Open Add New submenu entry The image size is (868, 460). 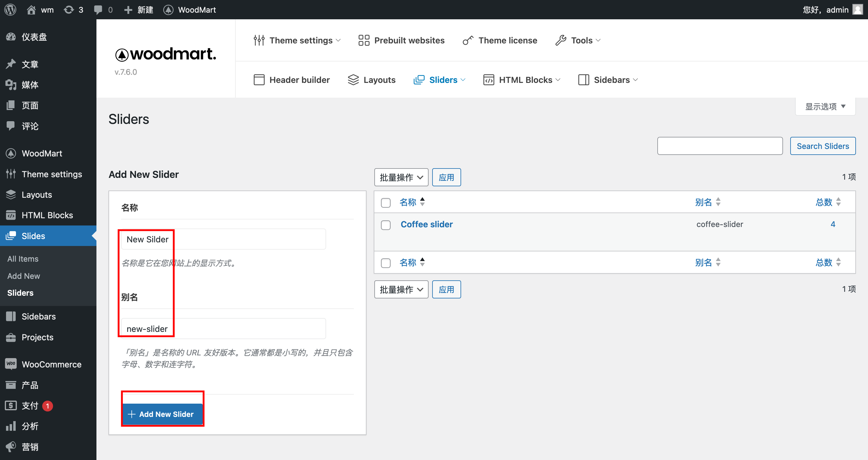click(x=24, y=276)
